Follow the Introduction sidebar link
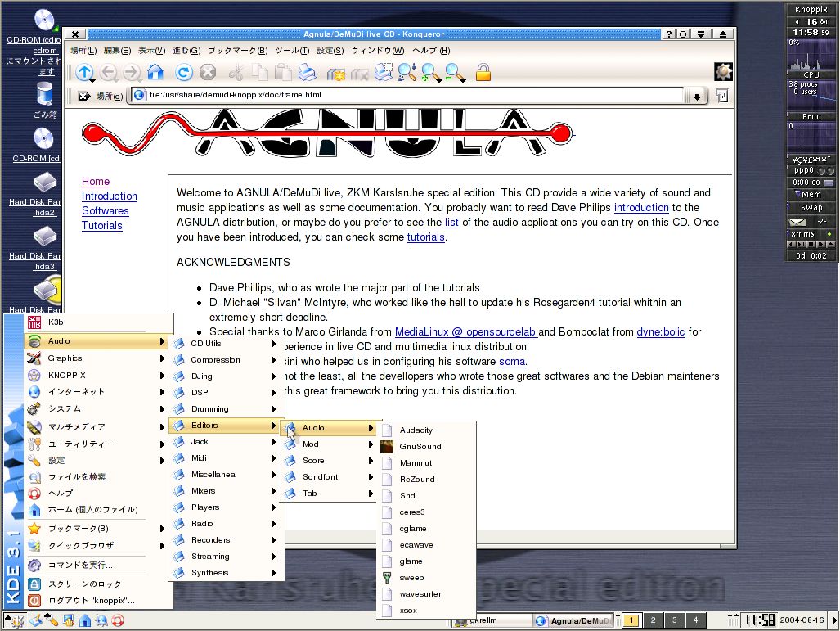This screenshot has width=840, height=631. tap(110, 196)
